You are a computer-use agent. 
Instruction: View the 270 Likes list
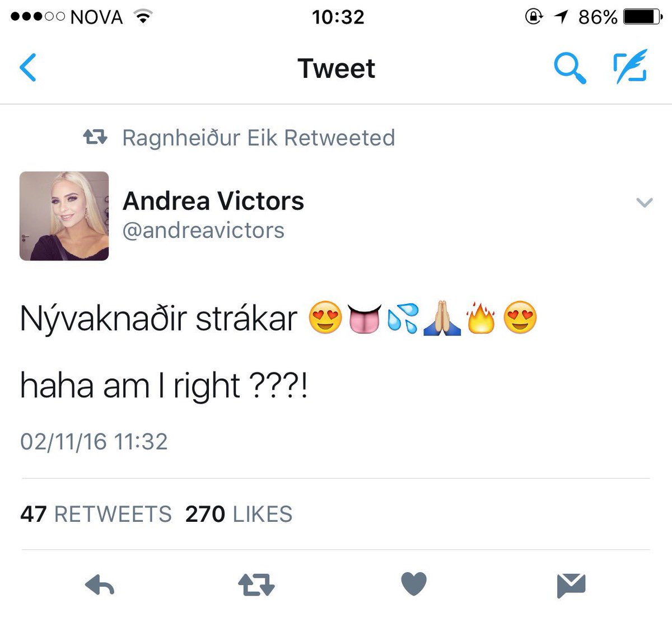point(239,514)
